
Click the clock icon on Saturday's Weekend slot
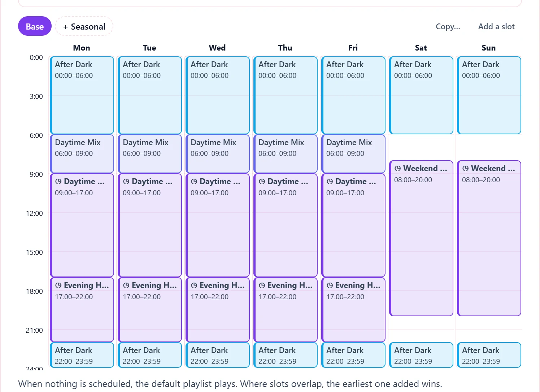(x=397, y=169)
